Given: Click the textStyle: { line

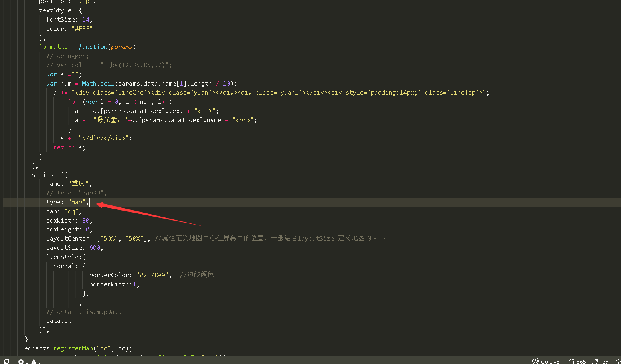Looking at the screenshot, I should (x=61, y=10).
